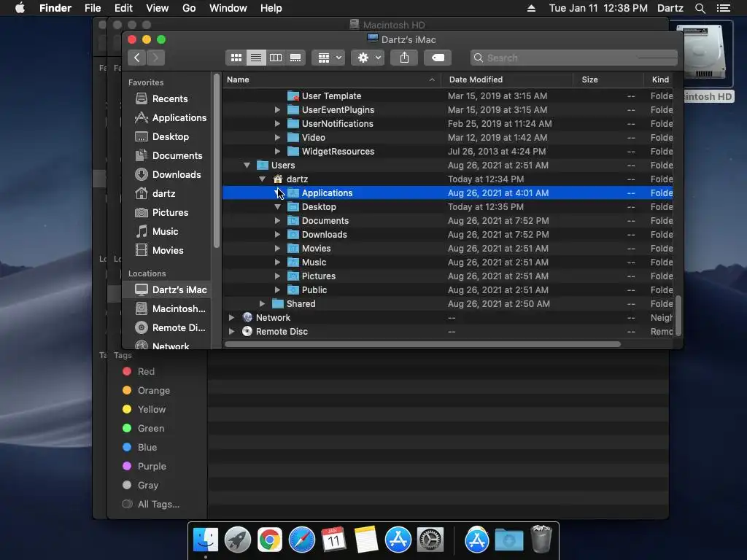747x560 pixels.
Task: Expand the Documents folder row
Action: [x=277, y=220]
